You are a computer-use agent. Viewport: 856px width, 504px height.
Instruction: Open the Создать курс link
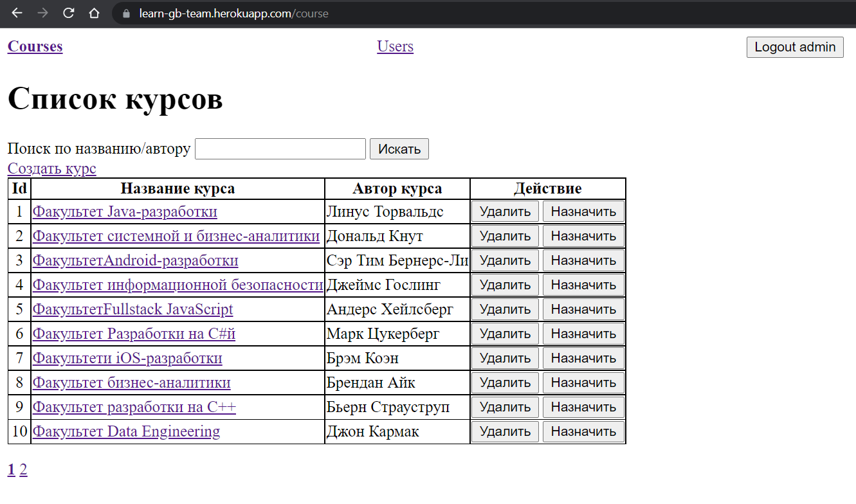tap(51, 168)
